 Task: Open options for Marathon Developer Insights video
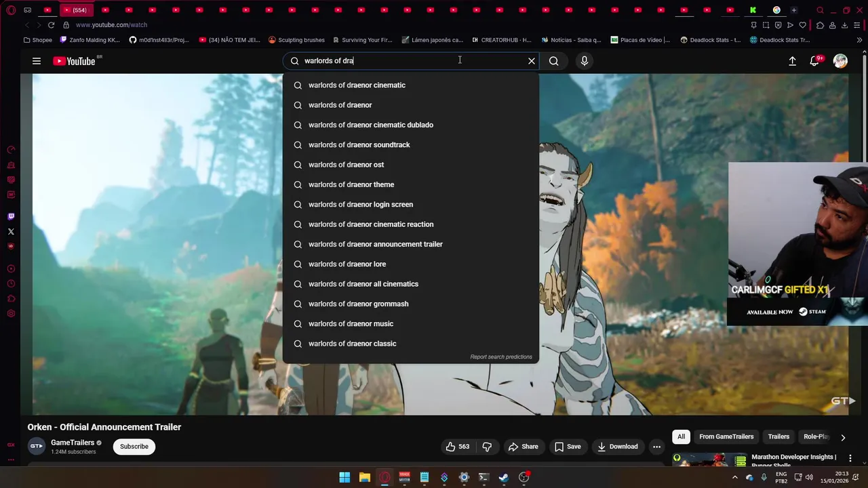(850, 459)
